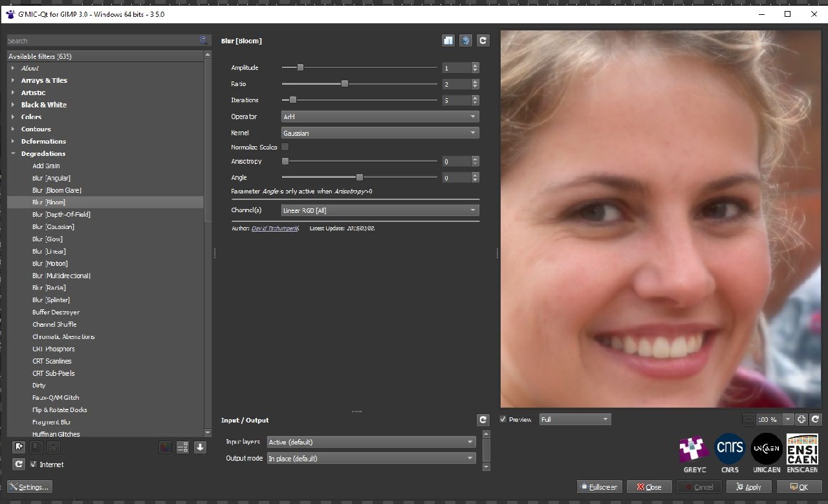Open the fave color picker icon
Screen dimensions: 828x504
(164, 446)
